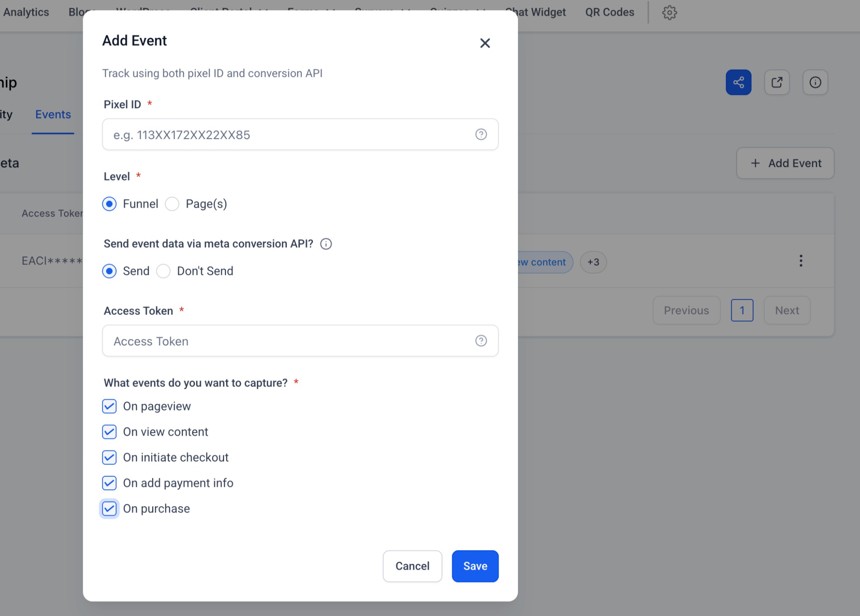
Task: Open QR Codes in top navigation
Action: 609,12
